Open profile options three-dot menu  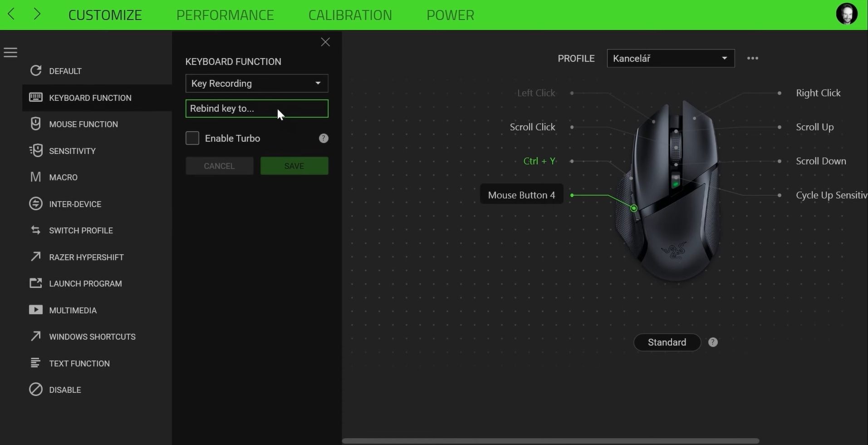tap(753, 58)
